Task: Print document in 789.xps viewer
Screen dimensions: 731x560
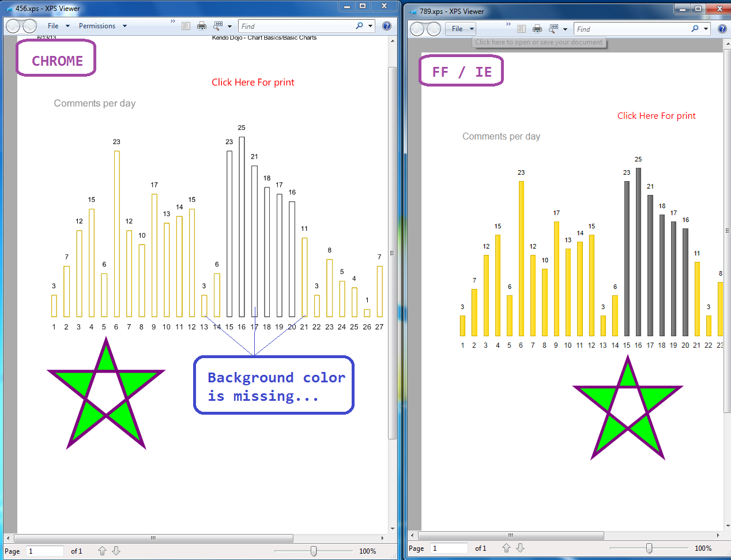Action: (x=537, y=29)
